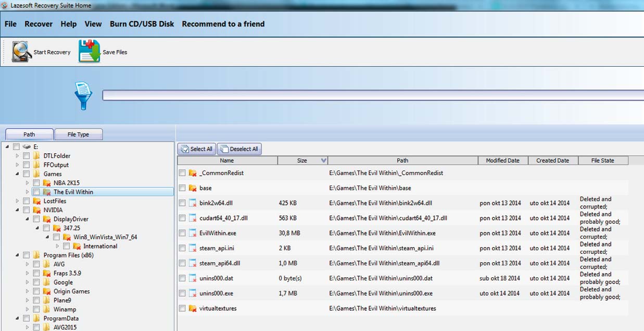Expand the DTLFolder tree node
Image resolution: width=644 pixels, height=331 pixels.
coord(17,156)
